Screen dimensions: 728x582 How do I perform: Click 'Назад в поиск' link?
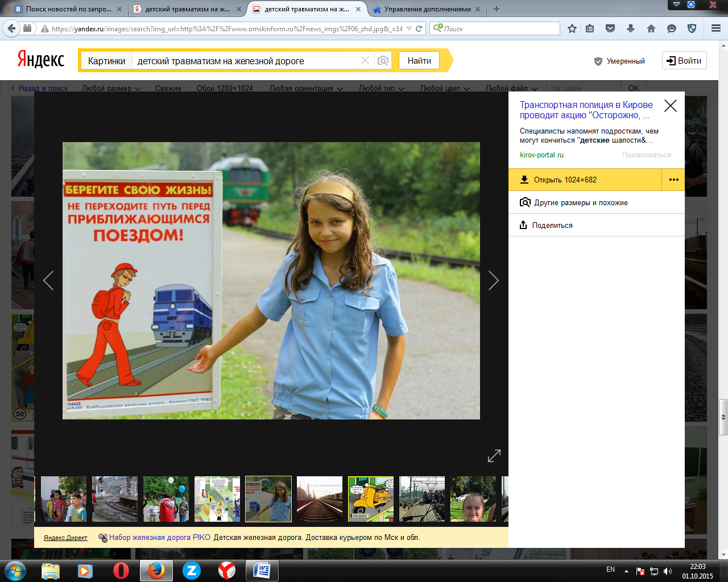tap(39, 88)
